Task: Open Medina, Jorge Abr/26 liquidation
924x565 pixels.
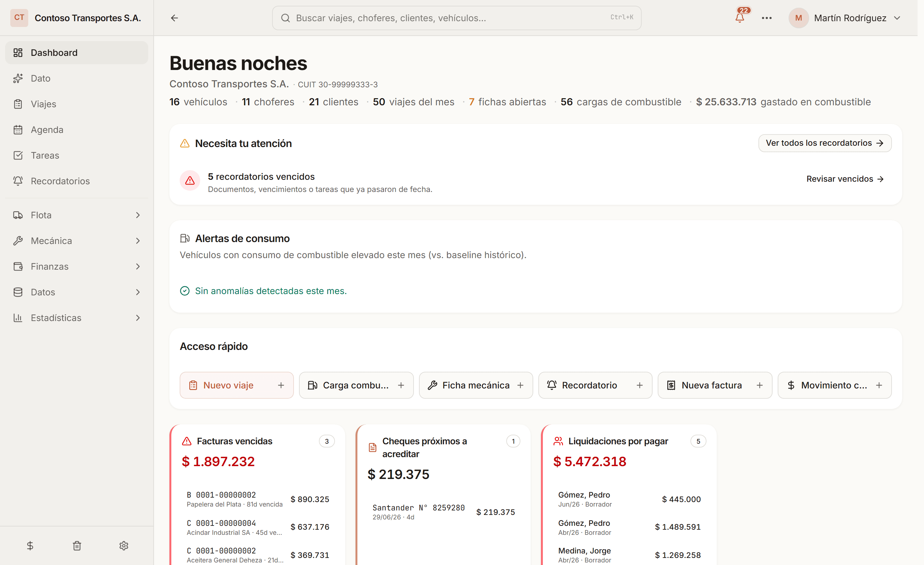Action: click(x=629, y=555)
